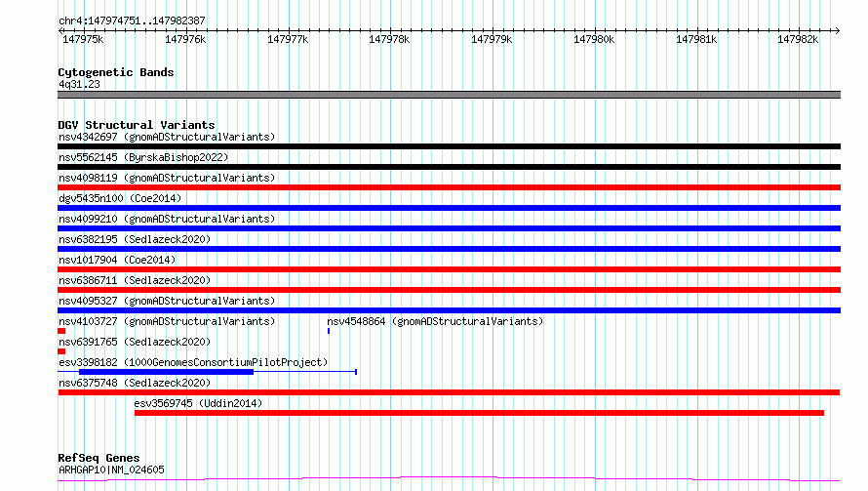Click the small red block under nsv6391765
This screenshot has width=868, height=491.
click(61, 351)
